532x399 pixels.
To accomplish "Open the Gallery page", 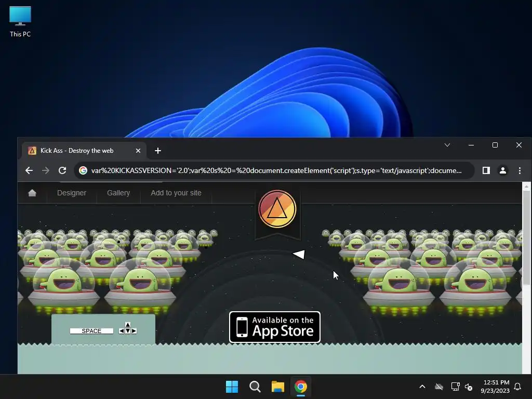I will [x=118, y=193].
